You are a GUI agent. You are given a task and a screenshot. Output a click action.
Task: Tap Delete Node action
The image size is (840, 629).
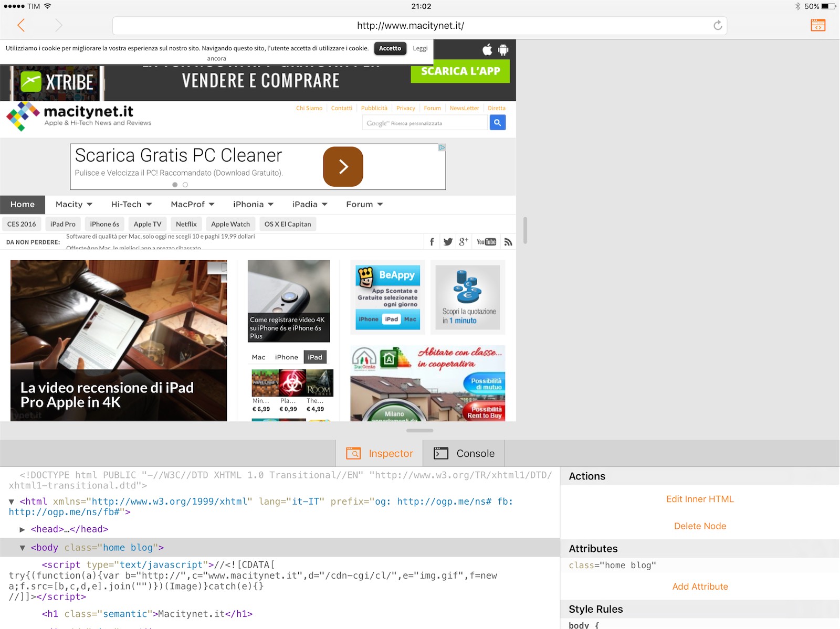[x=700, y=526]
